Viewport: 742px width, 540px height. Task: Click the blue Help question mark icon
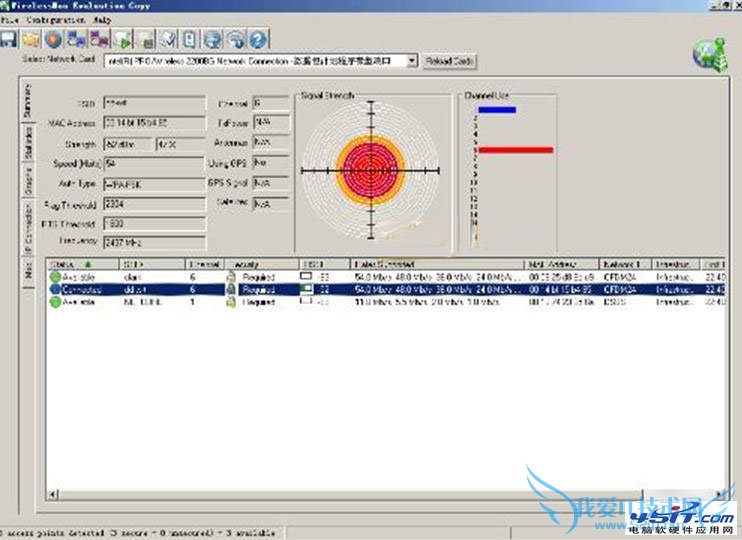(258, 40)
